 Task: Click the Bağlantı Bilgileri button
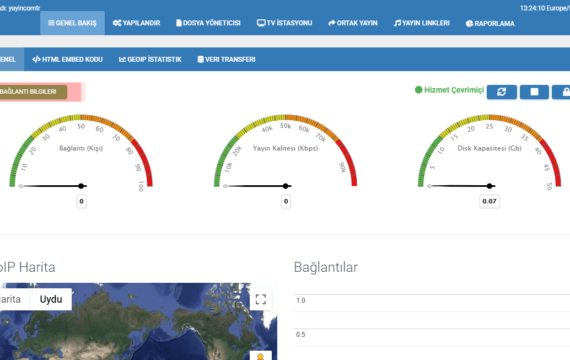coord(32,92)
